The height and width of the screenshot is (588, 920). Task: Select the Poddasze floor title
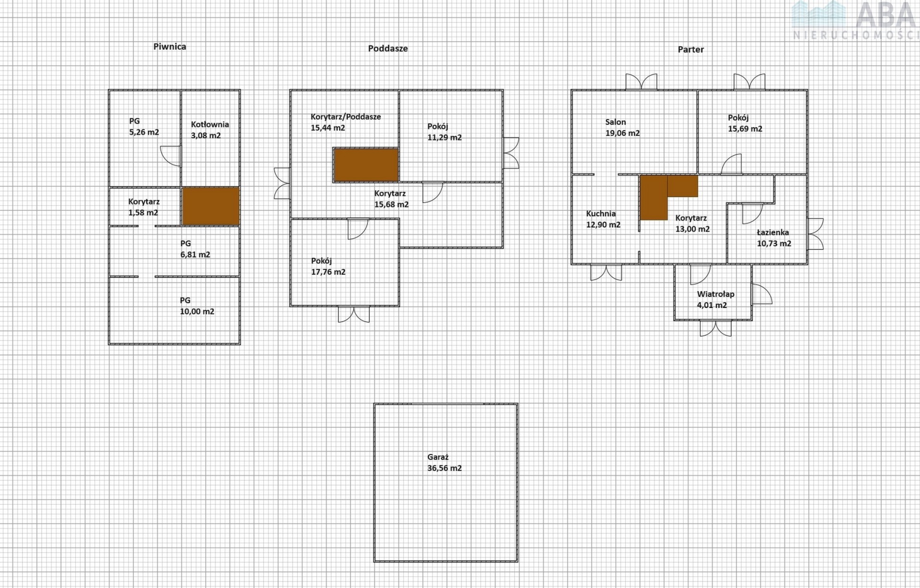[x=388, y=48]
